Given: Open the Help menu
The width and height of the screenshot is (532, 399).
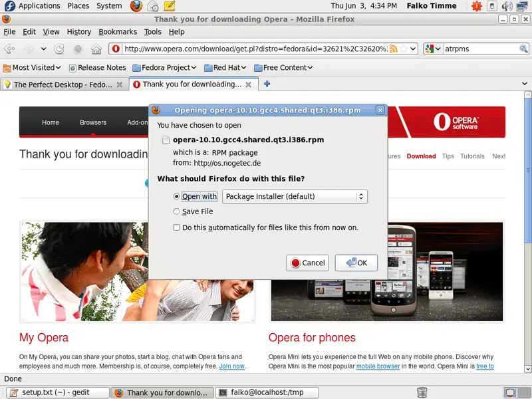Looking at the screenshot, I should point(177,32).
